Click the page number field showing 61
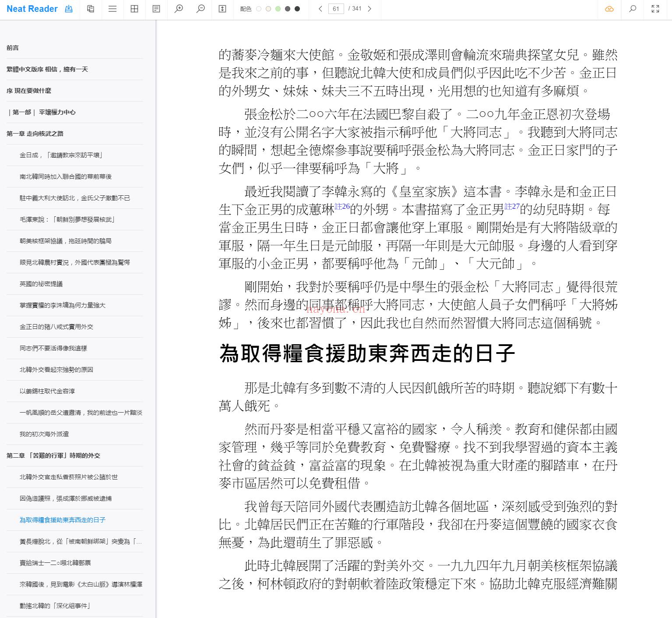This screenshot has width=672, height=618. click(336, 9)
